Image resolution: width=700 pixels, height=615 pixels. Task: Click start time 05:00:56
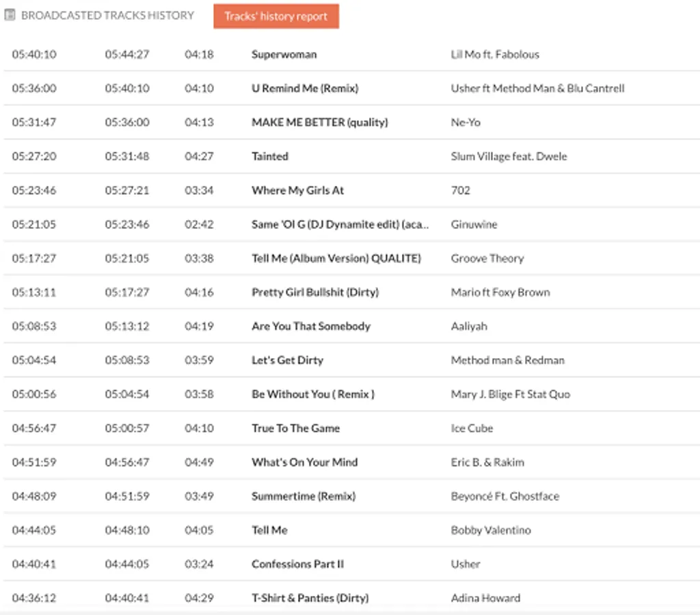(34, 394)
